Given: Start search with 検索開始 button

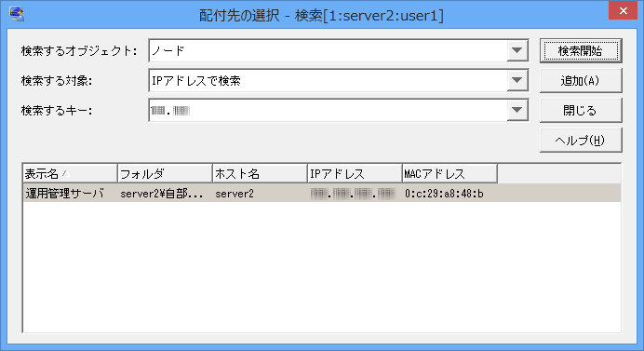Looking at the screenshot, I should pos(581,50).
